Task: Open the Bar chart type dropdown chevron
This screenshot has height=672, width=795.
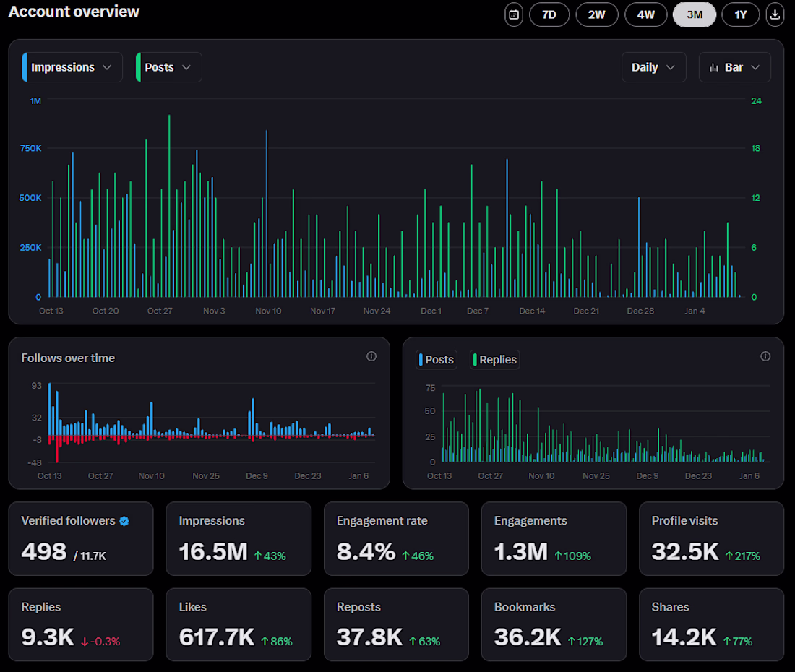Action: pos(756,67)
